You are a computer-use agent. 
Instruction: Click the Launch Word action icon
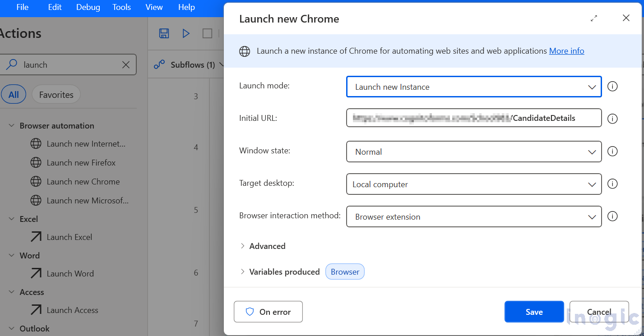click(36, 273)
